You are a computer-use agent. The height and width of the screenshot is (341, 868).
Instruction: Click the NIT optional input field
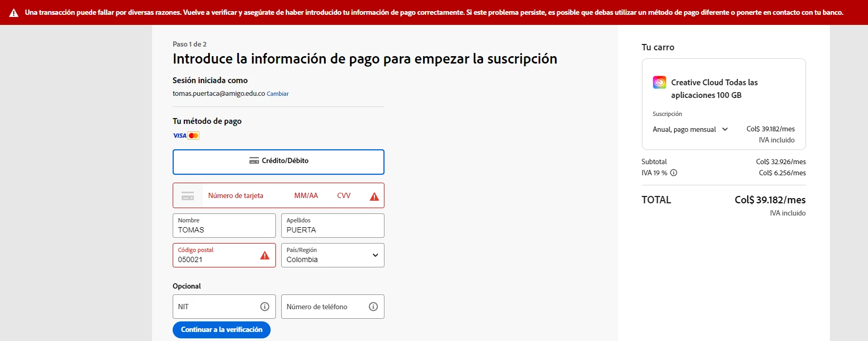[224, 307]
